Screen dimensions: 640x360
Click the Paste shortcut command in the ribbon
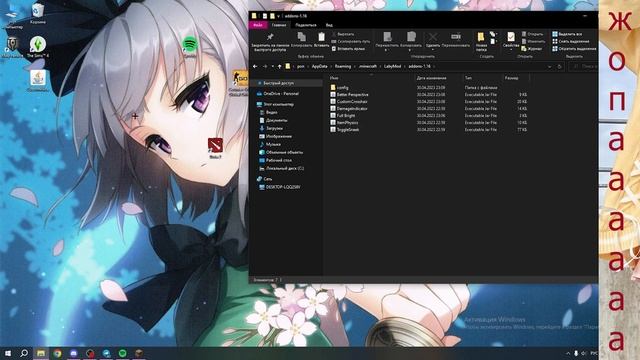point(348,49)
